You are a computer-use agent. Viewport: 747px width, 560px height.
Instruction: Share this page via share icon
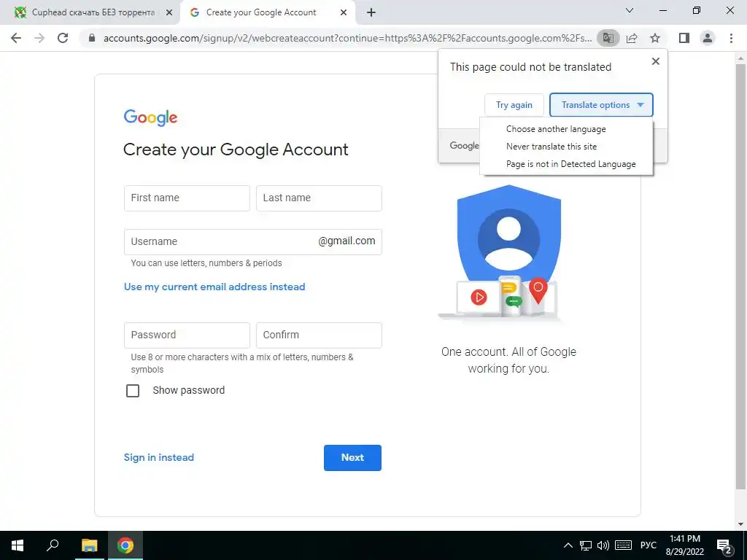coord(632,38)
